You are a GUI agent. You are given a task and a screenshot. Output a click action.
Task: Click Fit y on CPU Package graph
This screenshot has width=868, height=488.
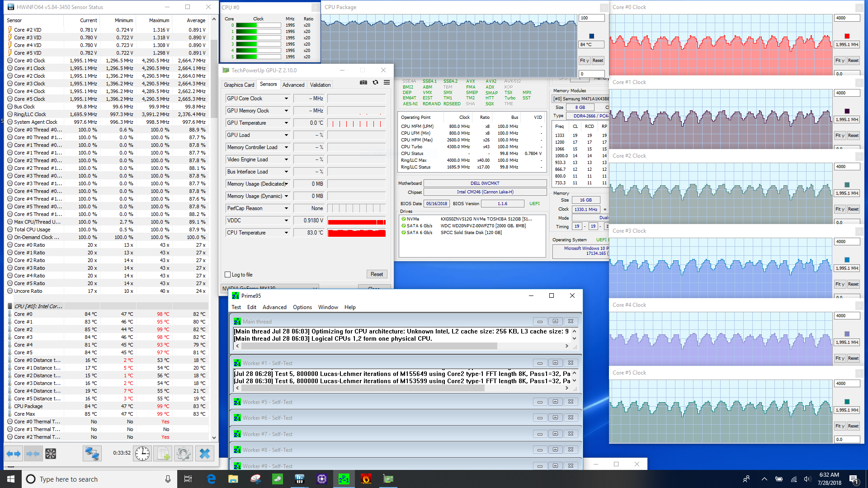coord(585,61)
